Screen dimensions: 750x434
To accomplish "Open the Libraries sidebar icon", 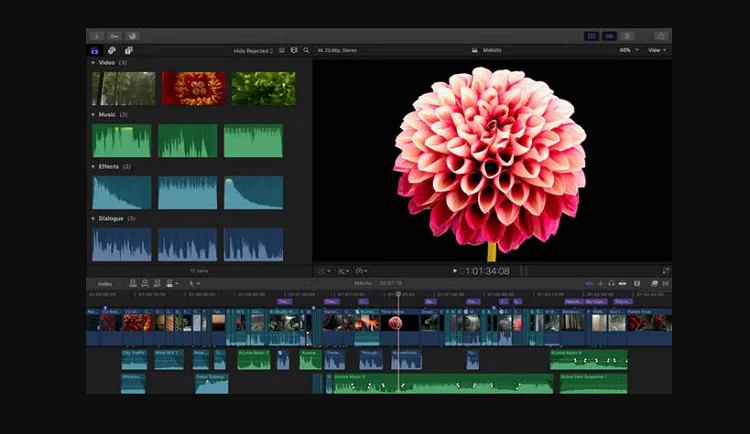I will coord(95,50).
